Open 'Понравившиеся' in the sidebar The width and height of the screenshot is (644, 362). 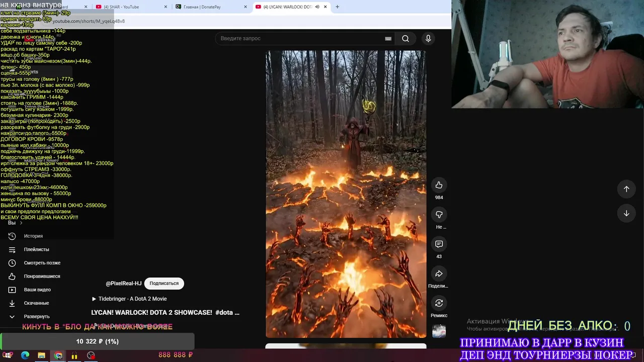click(x=42, y=276)
